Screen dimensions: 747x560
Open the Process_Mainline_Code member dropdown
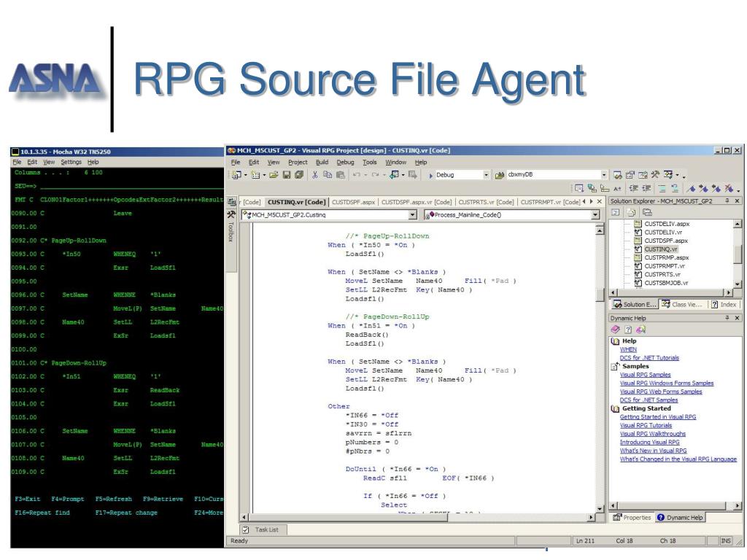coord(595,215)
